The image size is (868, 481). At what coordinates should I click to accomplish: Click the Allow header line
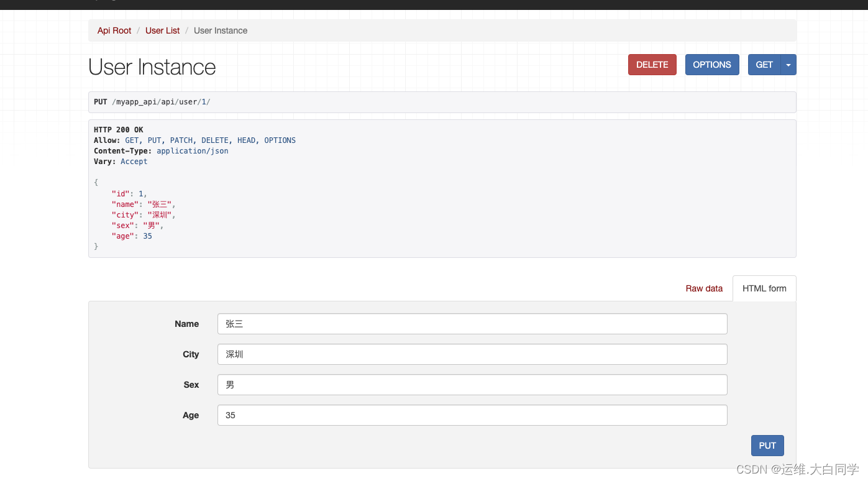point(194,140)
